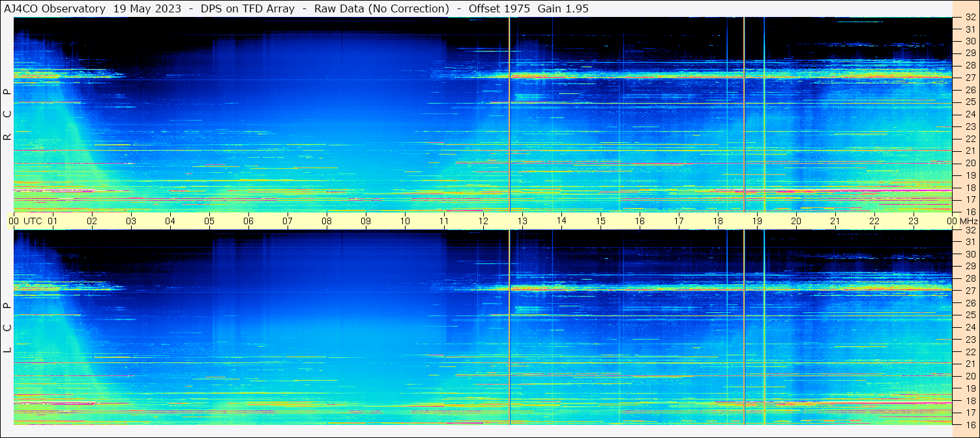Click the 30 MHz label on the RCP frequency scale
The height and width of the screenshot is (438, 980).
pos(970,41)
